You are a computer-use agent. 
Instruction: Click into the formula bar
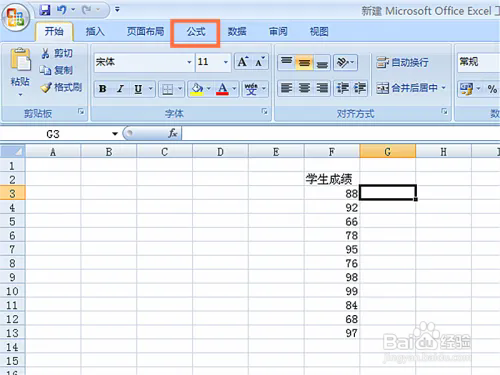coord(340,134)
